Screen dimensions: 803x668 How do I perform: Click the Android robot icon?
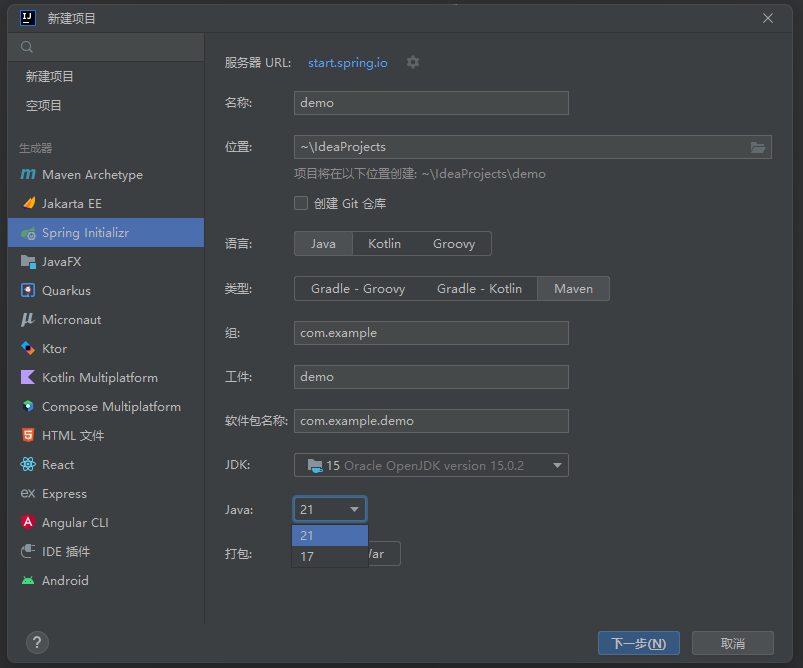pos(28,580)
